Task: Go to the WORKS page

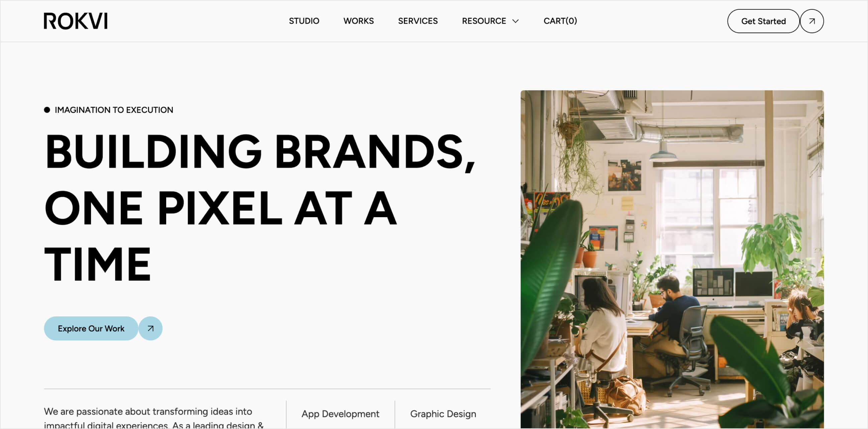Action: tap(358, 21)
